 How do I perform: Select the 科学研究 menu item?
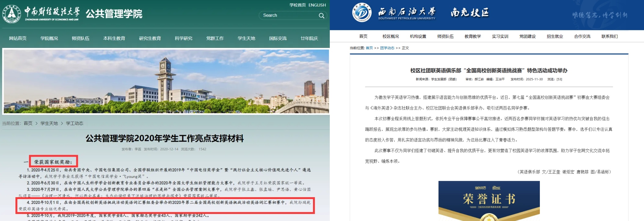(x=184, y=38)
